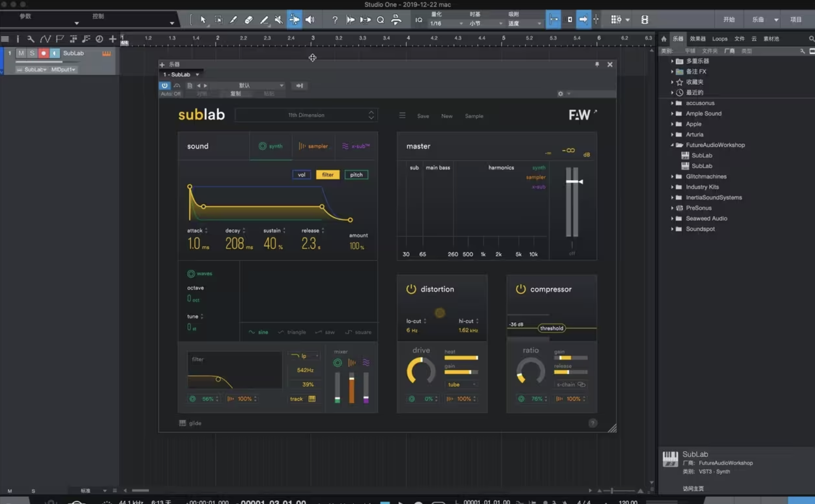This screenshot has height=504, width=815.
Task: Open the 效果器 browser tab
Action: click(x=698, y=39)
